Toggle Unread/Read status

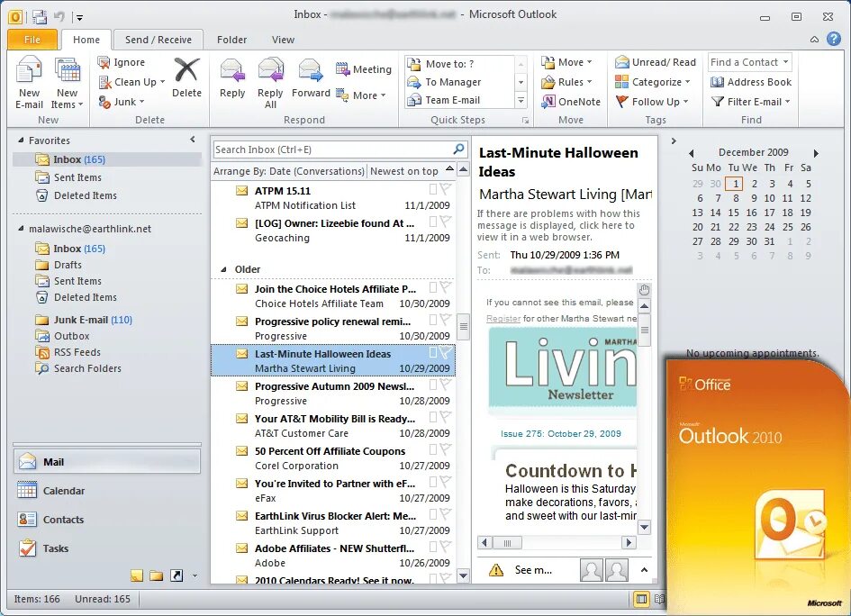(x=655, y=62)
